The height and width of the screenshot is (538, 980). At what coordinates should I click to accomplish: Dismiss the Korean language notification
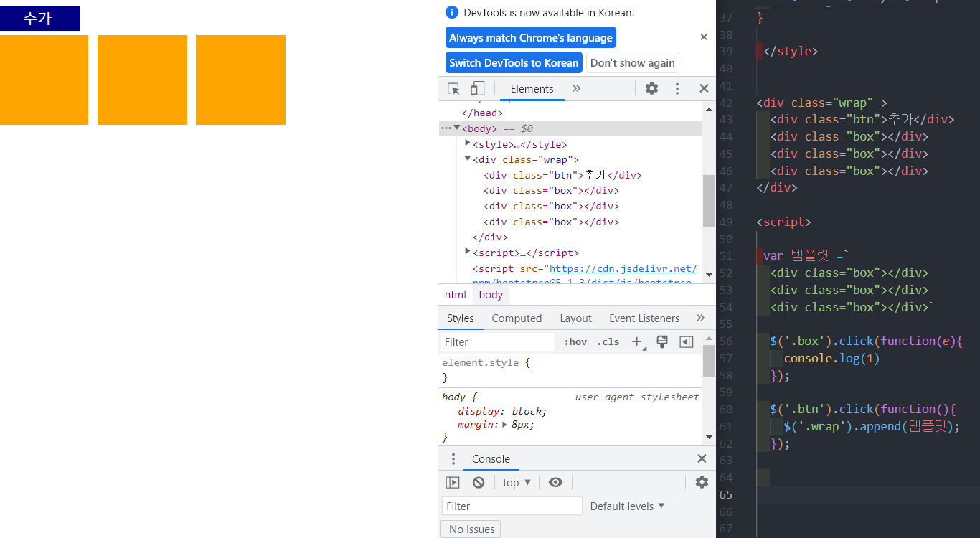click(704, 37)
